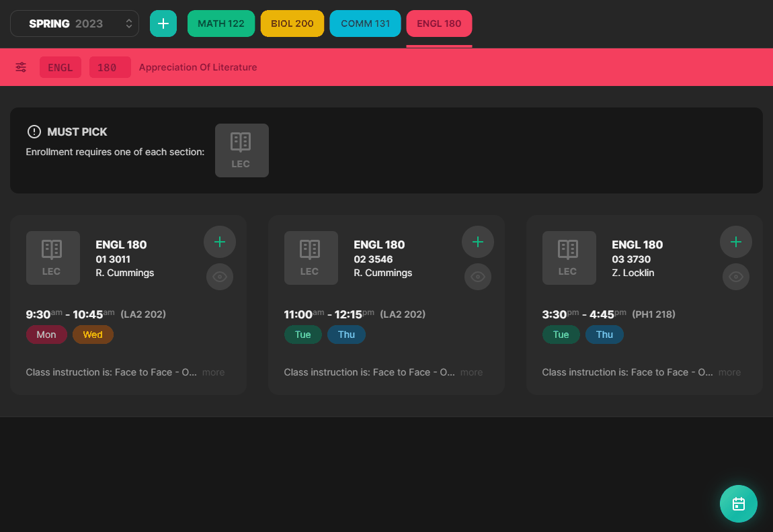Toggle preview eye for section 02 3546
The width and height of the screenshot is (773, 532).
(x=477, y=277)
